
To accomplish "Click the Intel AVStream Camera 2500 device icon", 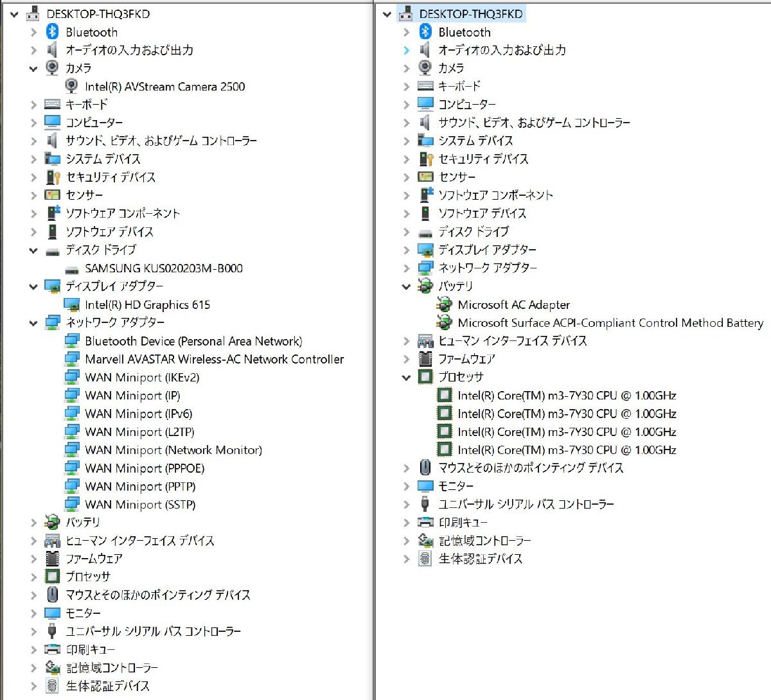I will 72,86.
